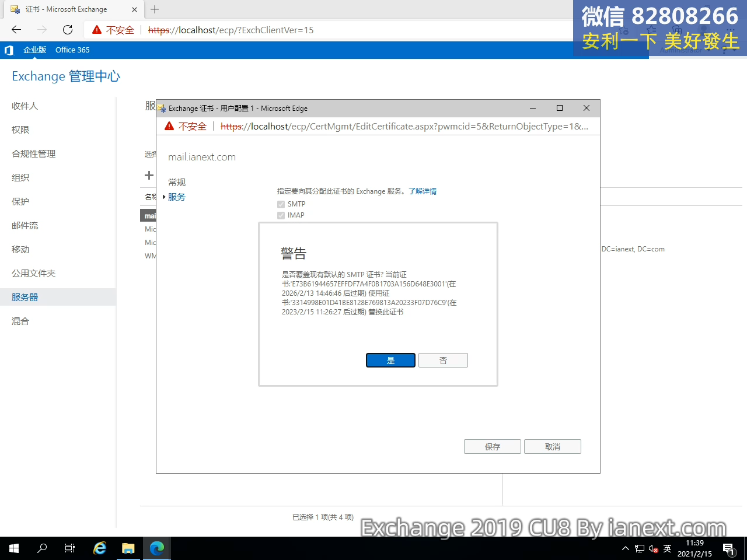Click 保存 button in certificate dialog
Viewport: 747px width, 560px height.
(x=493, y=447)
